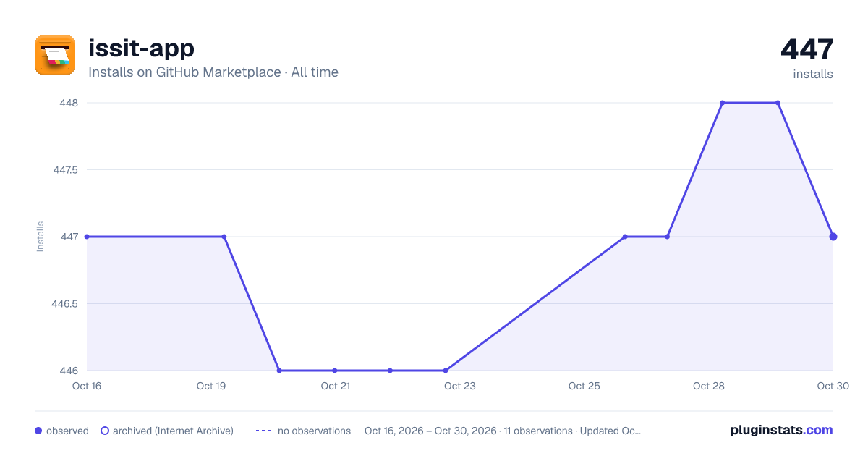
Task: Select the 447 data point where the Oct 23–25 rise ends
Action: (x=625, y=237)
